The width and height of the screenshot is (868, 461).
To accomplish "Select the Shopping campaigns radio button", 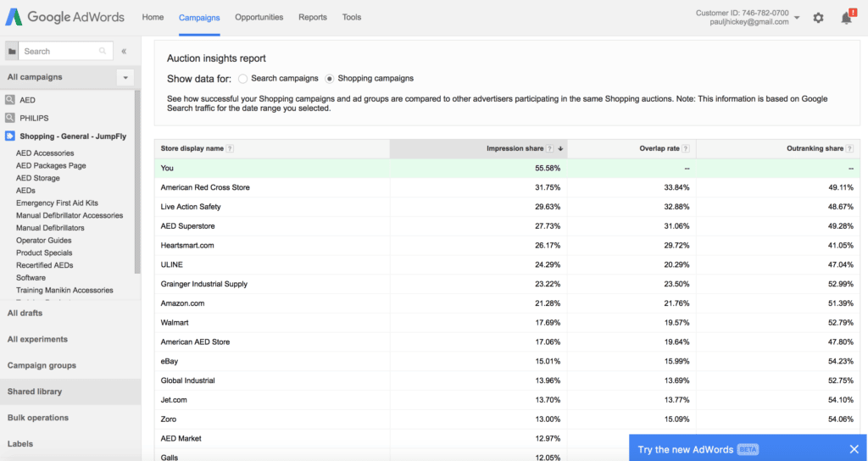I will tap(330, 79).
